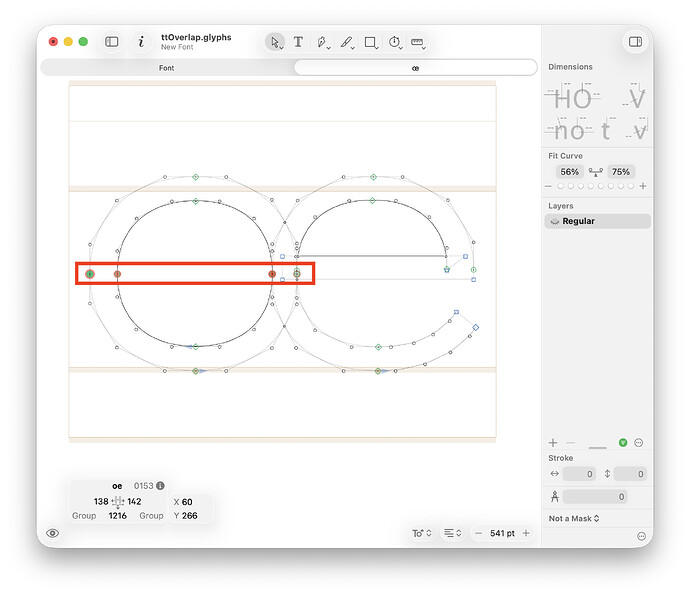The image size is (690, 595).
Task: Select the Pencil tool
Action: (347, 42)
